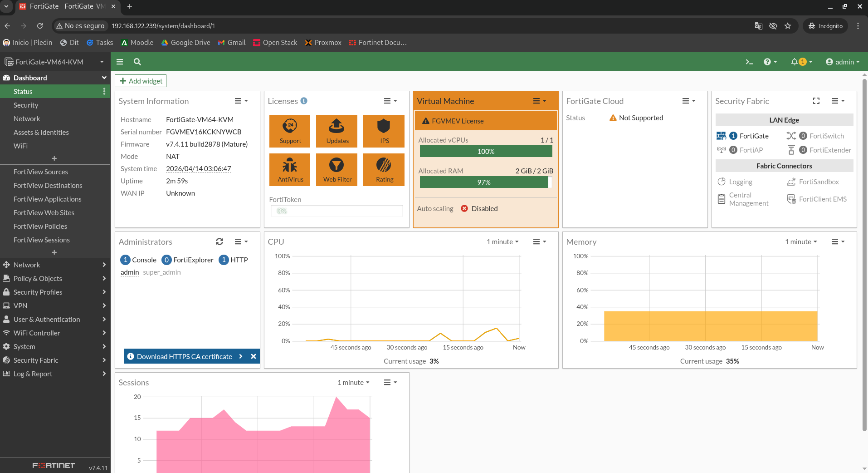Open the CLI console icon
This screenshot has height=473, width=868.
click(x=749, y=62)
